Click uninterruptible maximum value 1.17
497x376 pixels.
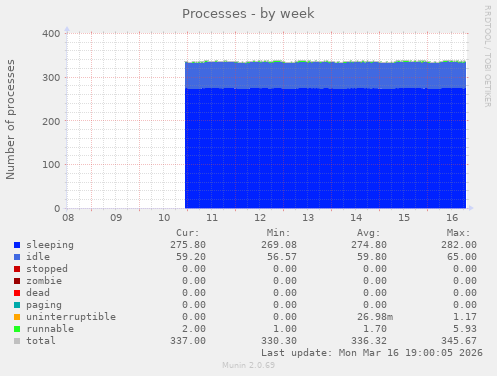465,317
